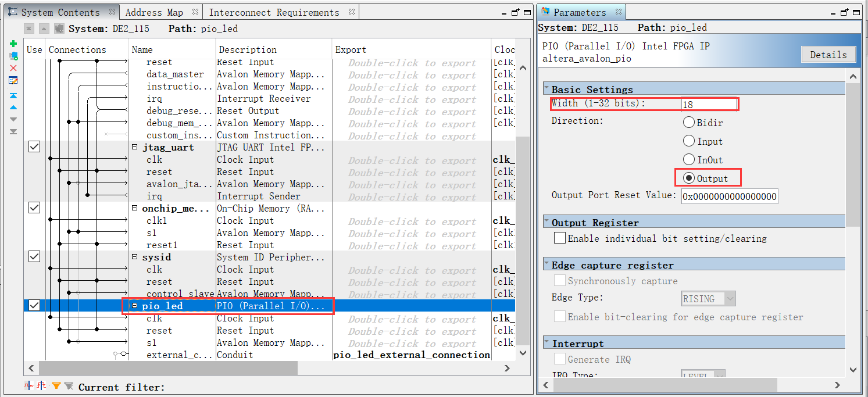Close the System Contents tab
Viewport: 868px width, 397px height.
point(112,12)
